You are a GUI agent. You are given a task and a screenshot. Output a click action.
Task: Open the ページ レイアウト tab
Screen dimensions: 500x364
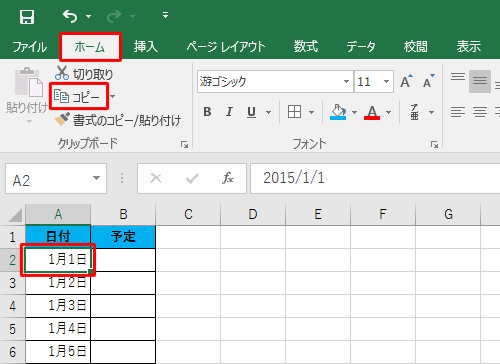pyautogui.click(x=226, y=47)
